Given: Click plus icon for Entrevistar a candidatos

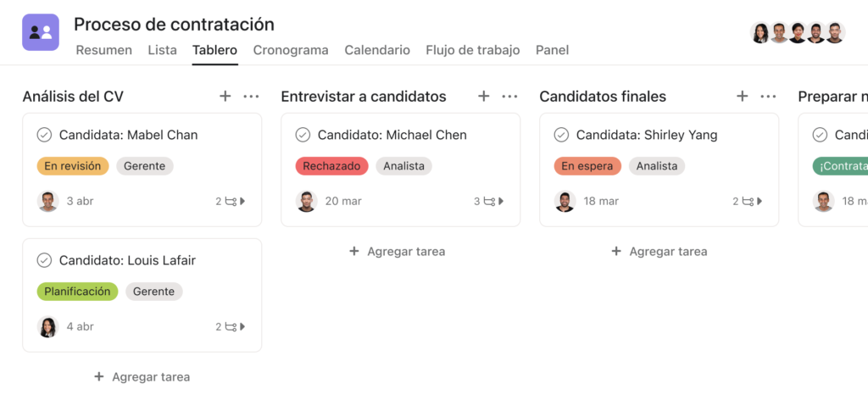Looking at the screenshot, I should (483, 97).
